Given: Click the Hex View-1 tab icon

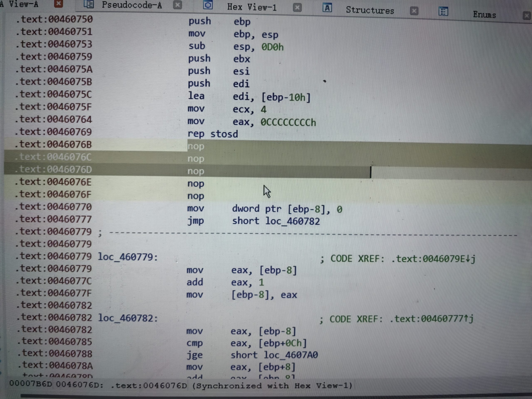Looking at the screenshot, I should click(208, 5).
